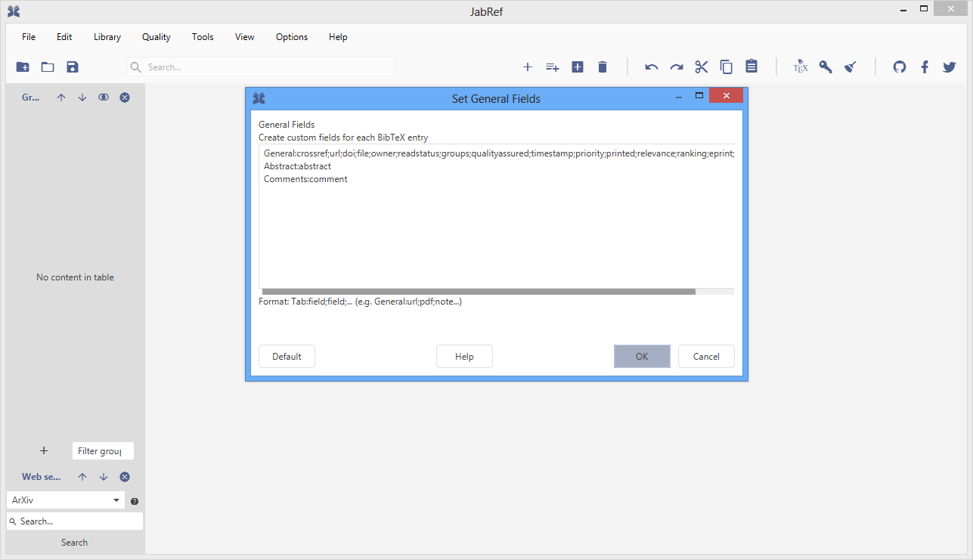The height and width of the screenshot is (560, 973).
Task: Click Default button in dialog
Action: [287, 357]
